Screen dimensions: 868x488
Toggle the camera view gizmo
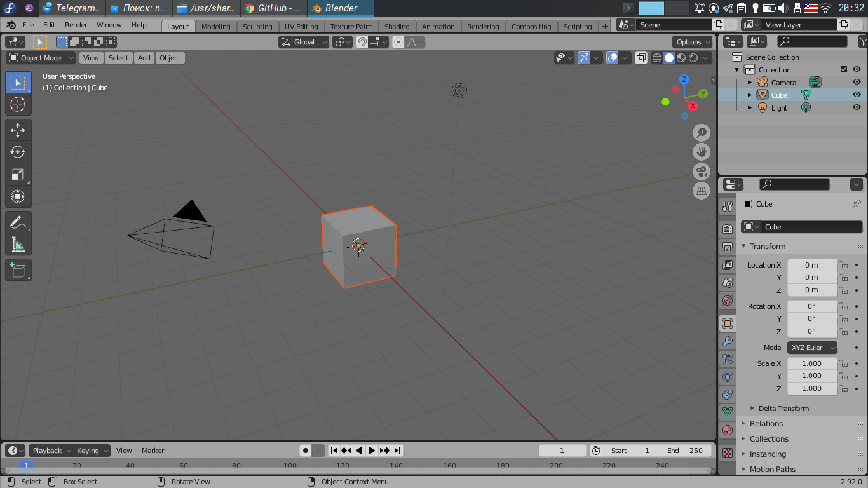pos(702,172)
